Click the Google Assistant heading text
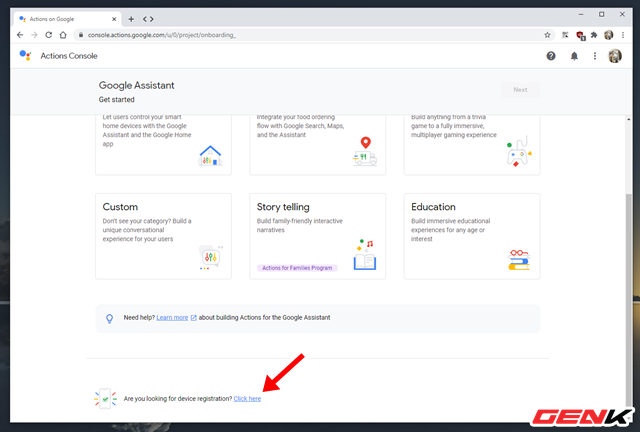 coord(136,85)
